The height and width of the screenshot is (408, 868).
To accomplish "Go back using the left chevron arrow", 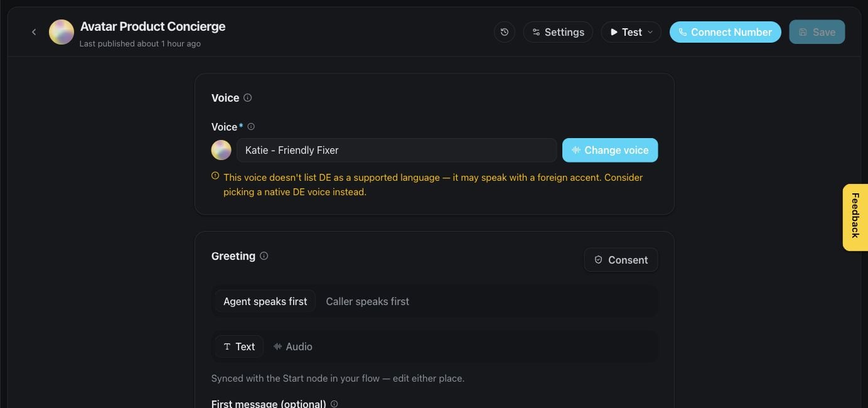I will [34, 32].
